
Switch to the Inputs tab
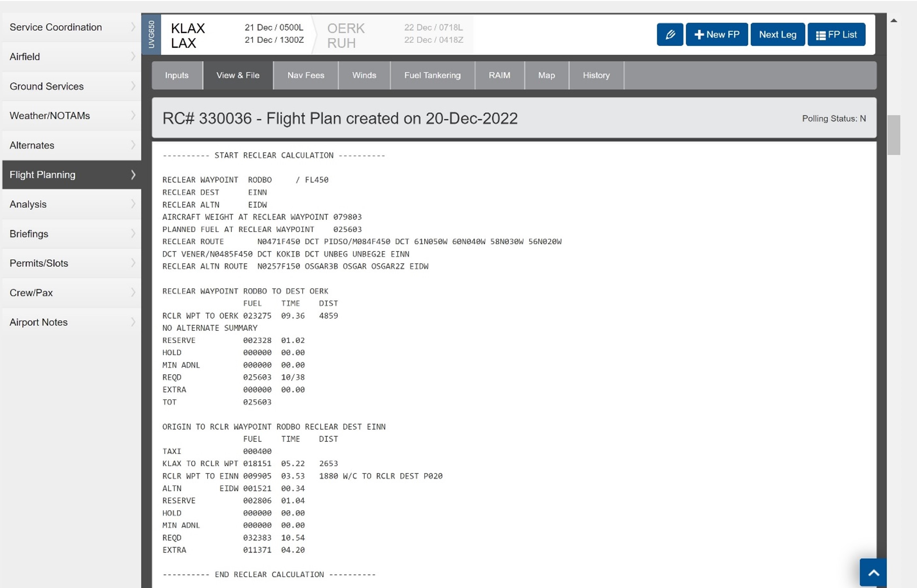[177, 75]
